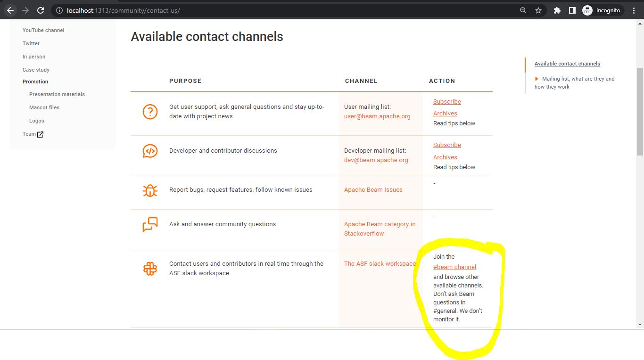Open The ASF slack workspace link
Image resolution: width=644 pixels, height=360 pixels.
(x=380, y=263)
